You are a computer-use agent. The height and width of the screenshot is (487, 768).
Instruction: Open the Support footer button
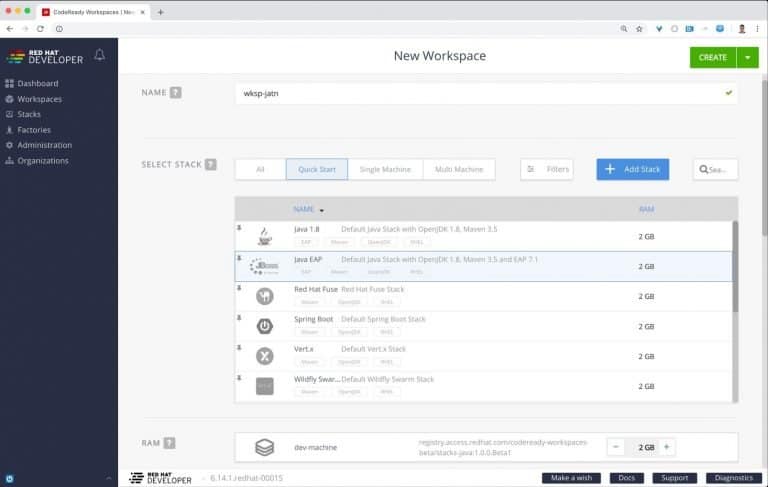pos(674,478)
